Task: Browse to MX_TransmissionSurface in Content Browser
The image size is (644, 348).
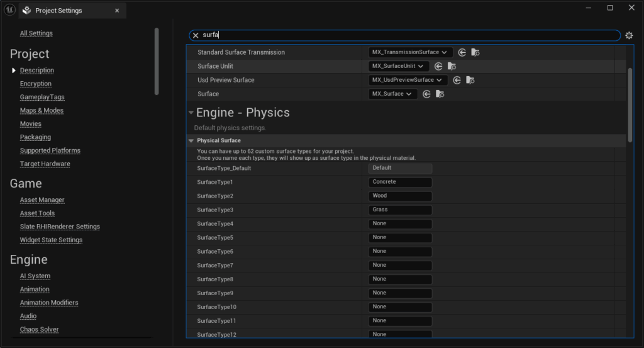Action: pyautogui.click(x=475, y=53)
